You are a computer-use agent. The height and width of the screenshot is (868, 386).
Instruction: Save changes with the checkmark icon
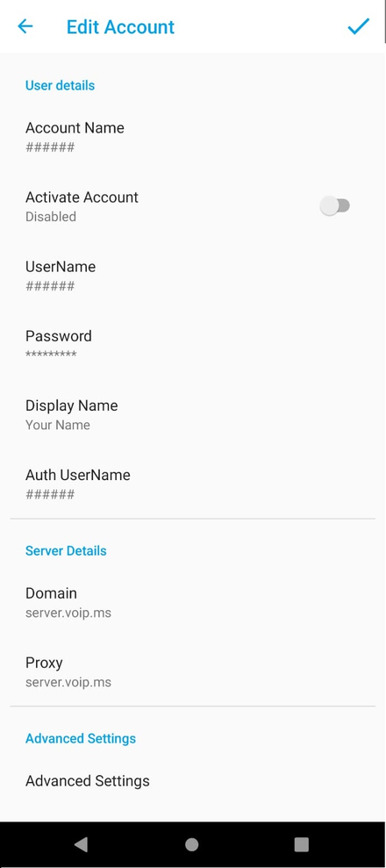(358, 26)
